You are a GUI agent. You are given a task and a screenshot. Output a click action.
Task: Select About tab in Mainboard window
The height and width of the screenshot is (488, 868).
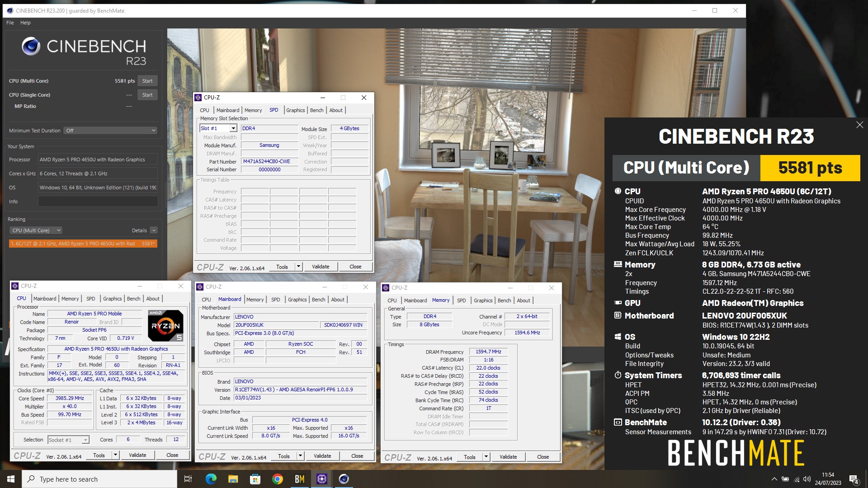click(x=338, y=300)
